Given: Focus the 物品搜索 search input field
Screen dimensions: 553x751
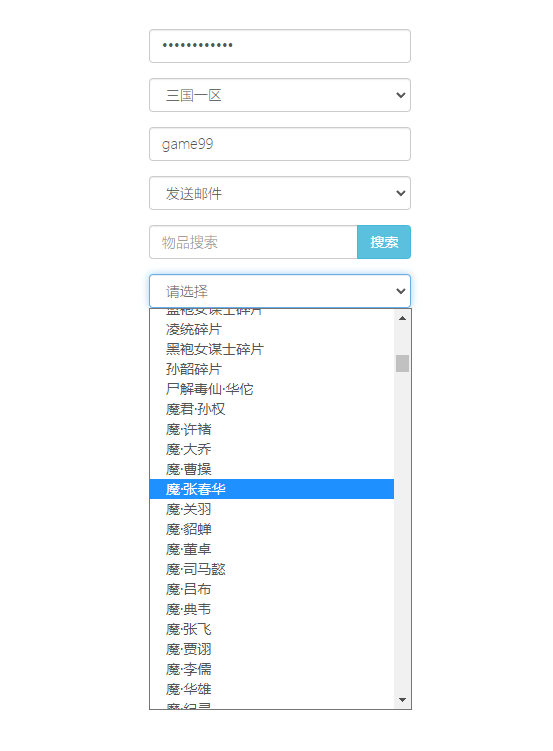Looking at the screenshot, I should pos(253,242).
